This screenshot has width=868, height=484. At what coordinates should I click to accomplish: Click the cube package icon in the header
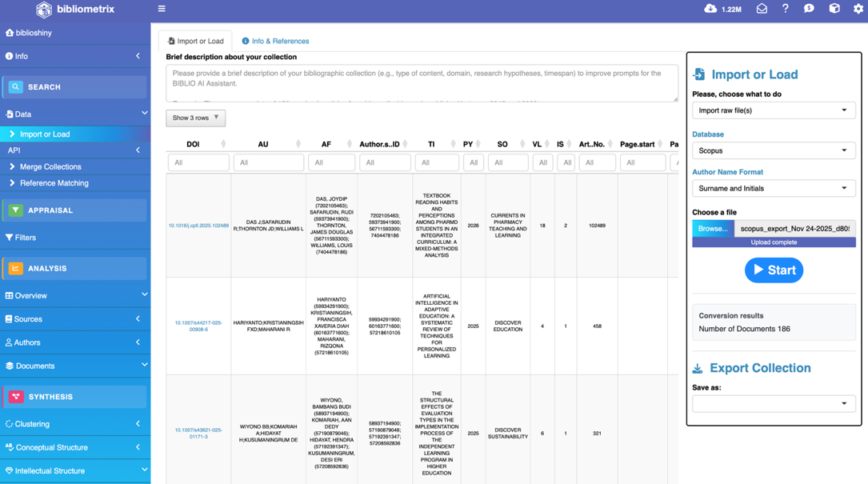click(834, 8)
